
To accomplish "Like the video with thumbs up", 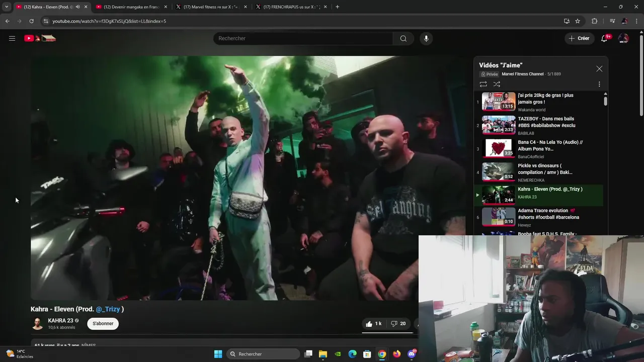I will click(373, 324).
